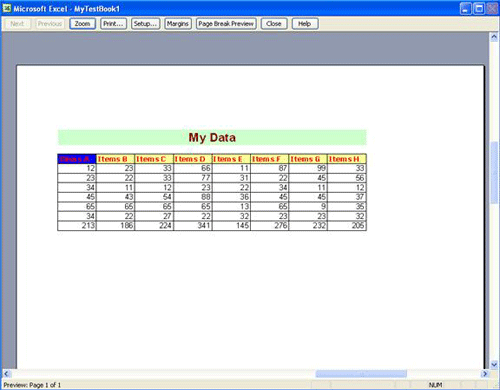
Task: Click the horizontal scrollbar right arrow
Action: pyautogui.click(x=485, y=374)
